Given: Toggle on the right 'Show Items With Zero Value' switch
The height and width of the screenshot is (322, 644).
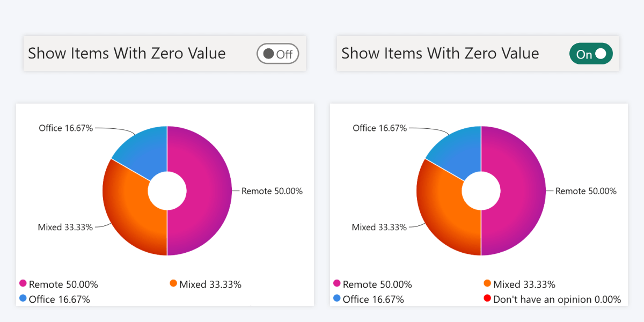Looking at the screenshot, I should tap(591, 54).
